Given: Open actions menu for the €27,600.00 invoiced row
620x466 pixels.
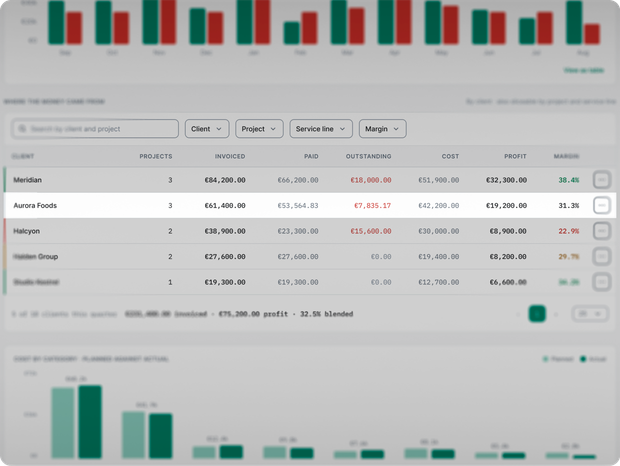Looking at the screenshot, I should point(601,257).
